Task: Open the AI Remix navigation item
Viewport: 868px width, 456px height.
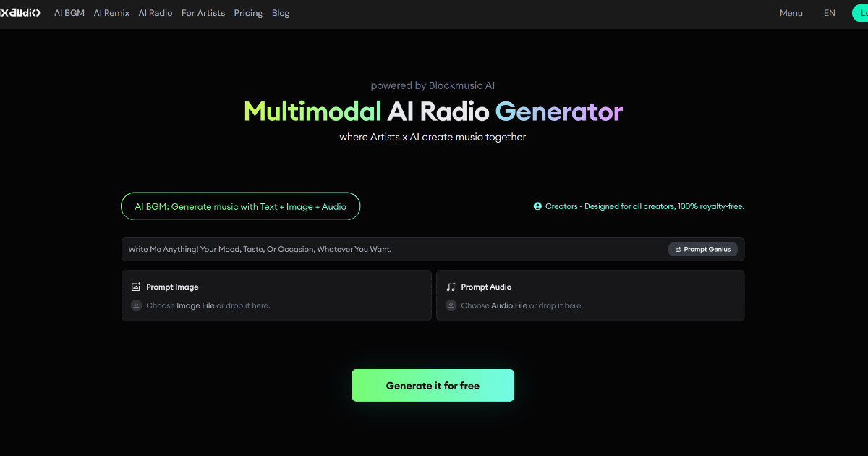Action: click(x=111, y=12)
